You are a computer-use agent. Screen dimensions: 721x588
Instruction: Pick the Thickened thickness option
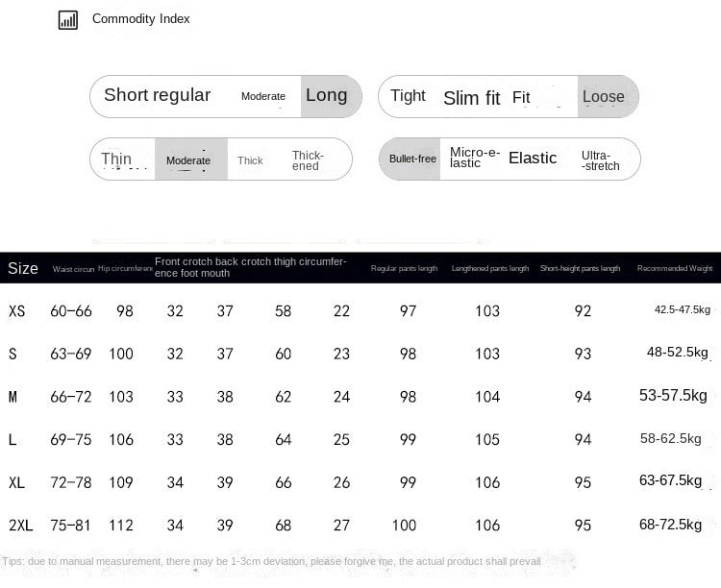(x=308, y=160)
